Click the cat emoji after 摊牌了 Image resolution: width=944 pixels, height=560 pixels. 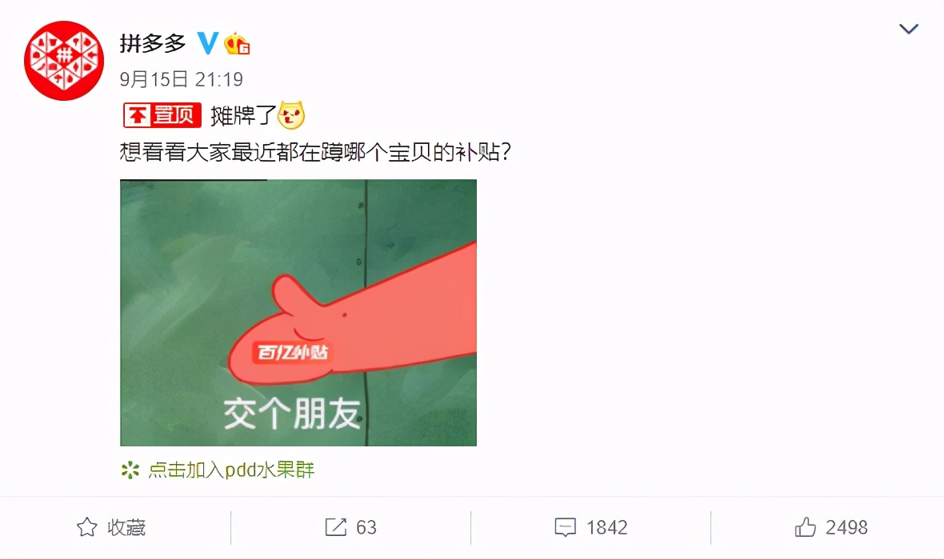click(x=291, y=115)
